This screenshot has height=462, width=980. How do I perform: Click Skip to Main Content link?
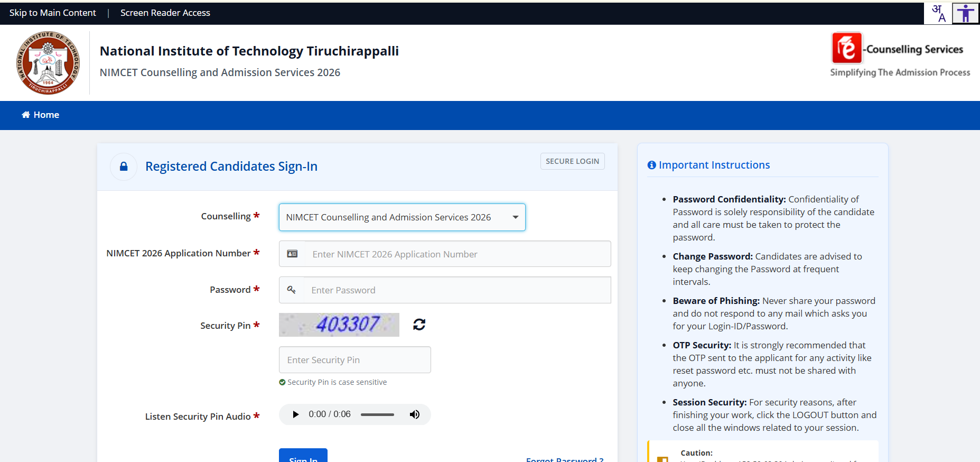(53, 13)
